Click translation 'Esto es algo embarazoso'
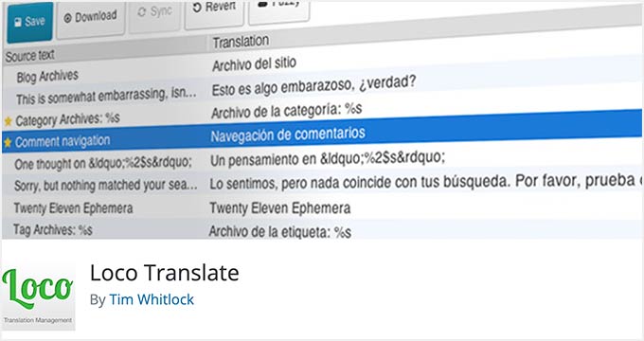 coord(313,86)
